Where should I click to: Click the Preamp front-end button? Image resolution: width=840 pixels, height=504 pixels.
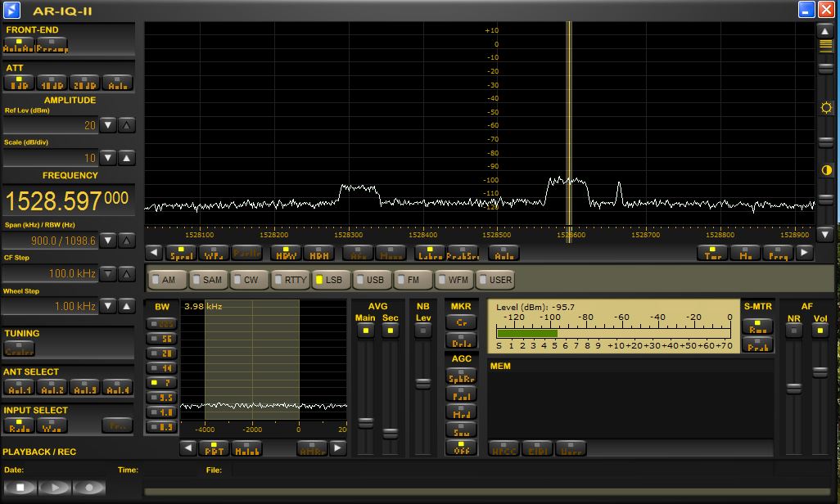[52, 46]
